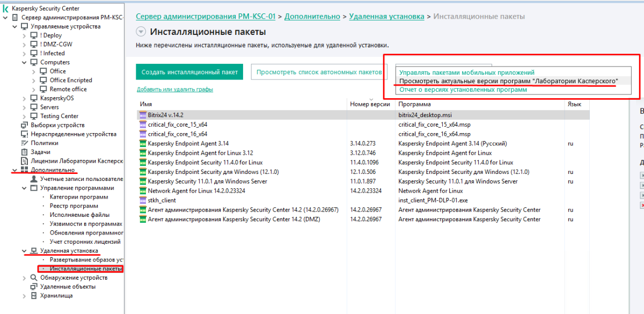The width and height of the screenshot is (644, 314).
Task: Click the Удаленные объекты icon
Action: (34, 287)
